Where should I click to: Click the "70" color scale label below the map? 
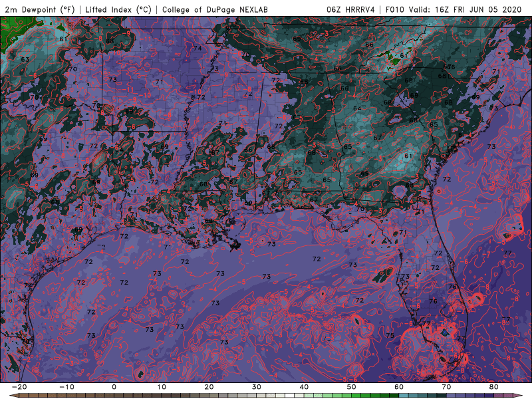[446, 387]
